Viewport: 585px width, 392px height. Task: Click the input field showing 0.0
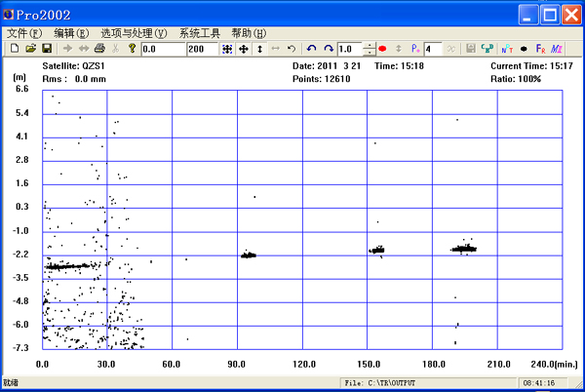[164, 49]
